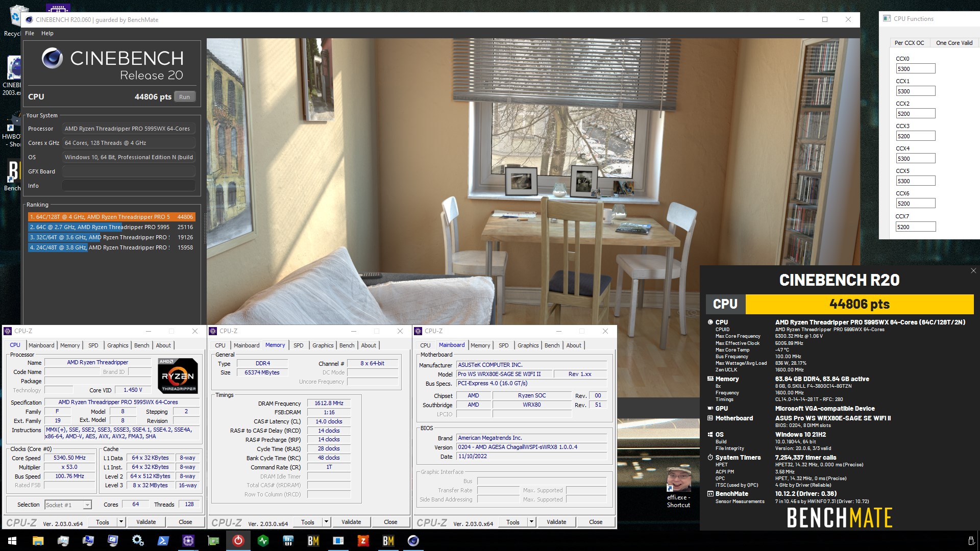Open About tab in the Mainboard CPU-Z window
This screenshot has width=980, height=551.
(574, 345)
